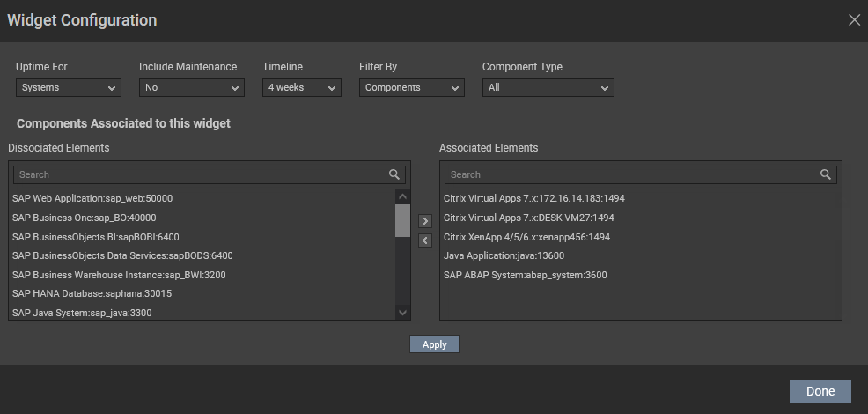The height and width of the screenshot is (414, 868).
Task: Click the magnifier icon in Dissociated search
Action: click(x=394, y=174)
